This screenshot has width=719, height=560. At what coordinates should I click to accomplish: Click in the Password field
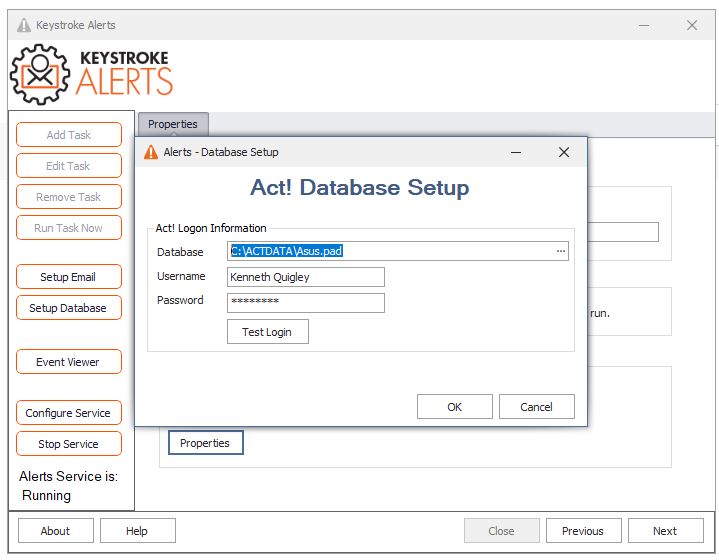(306, 303)
